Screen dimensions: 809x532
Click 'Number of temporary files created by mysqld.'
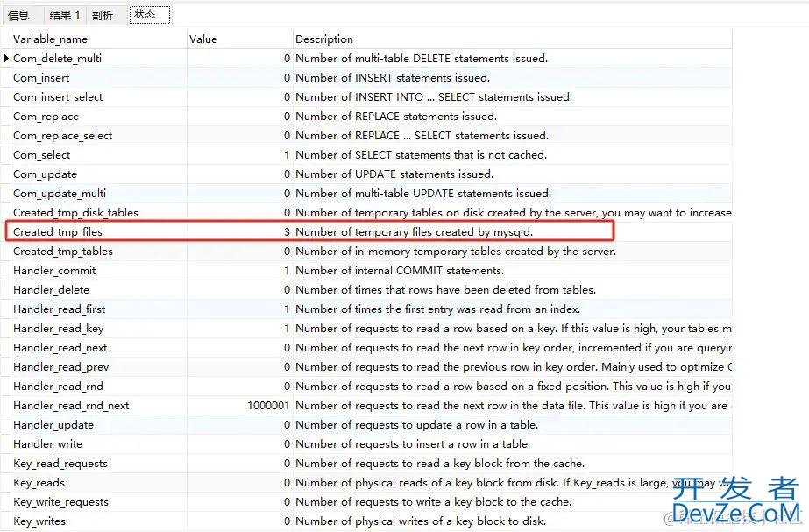tap(414, 231)
